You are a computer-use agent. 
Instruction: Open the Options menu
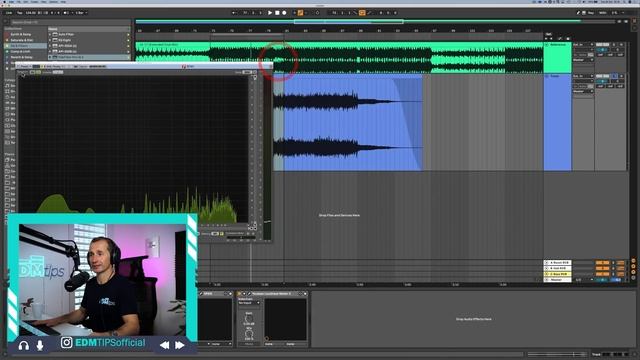click(x=53, y=2)
